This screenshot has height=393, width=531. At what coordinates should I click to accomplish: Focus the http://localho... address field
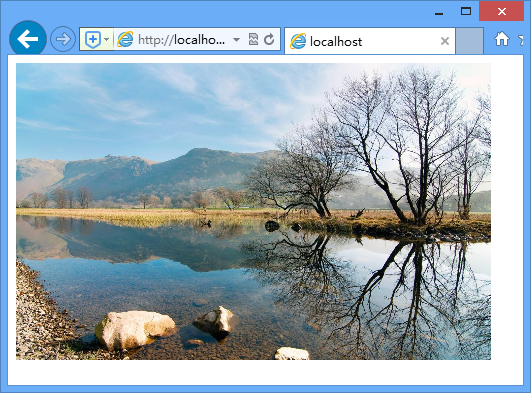coord(182,40)
